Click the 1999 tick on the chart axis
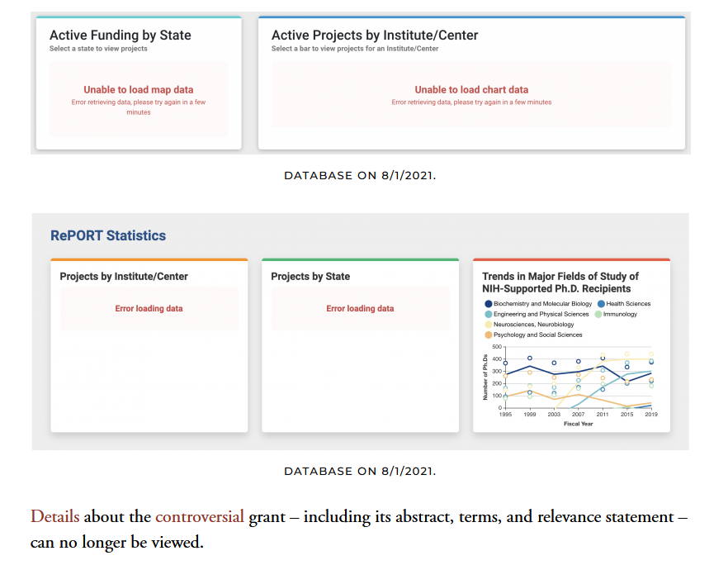 pyautogui.click(x=530, y=415)
